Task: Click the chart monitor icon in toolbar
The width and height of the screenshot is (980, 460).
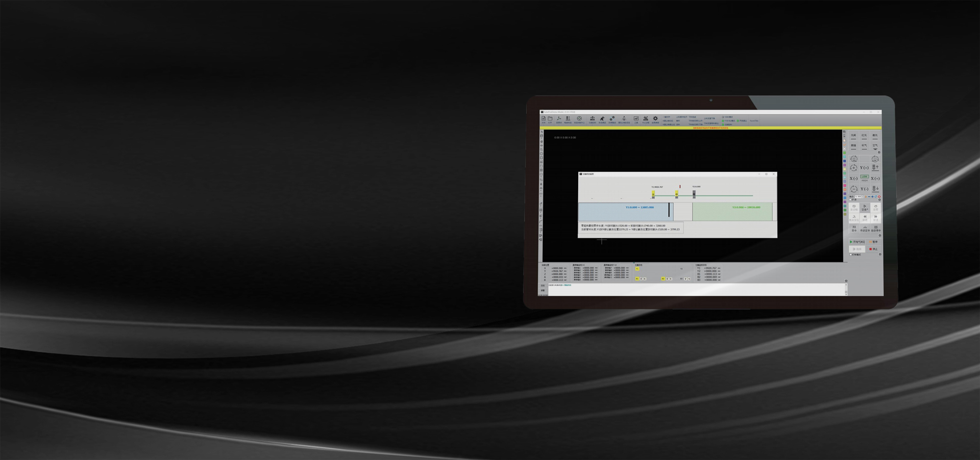Action: coord(636,119)
